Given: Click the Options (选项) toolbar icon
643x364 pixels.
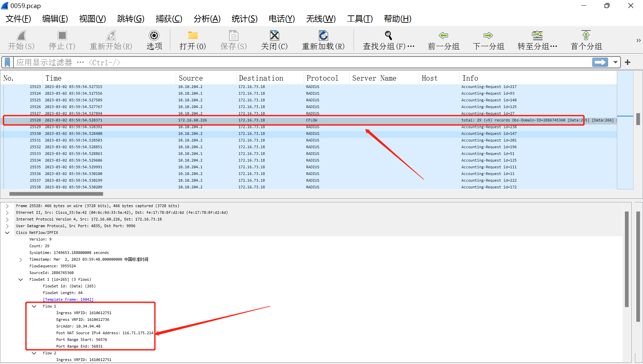Looking at the screenshot, I should [x=154, y=36].
